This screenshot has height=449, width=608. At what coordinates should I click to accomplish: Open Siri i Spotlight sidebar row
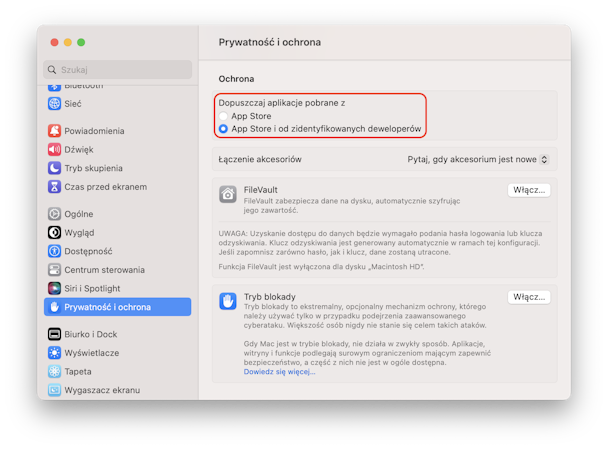click(117, 288)
